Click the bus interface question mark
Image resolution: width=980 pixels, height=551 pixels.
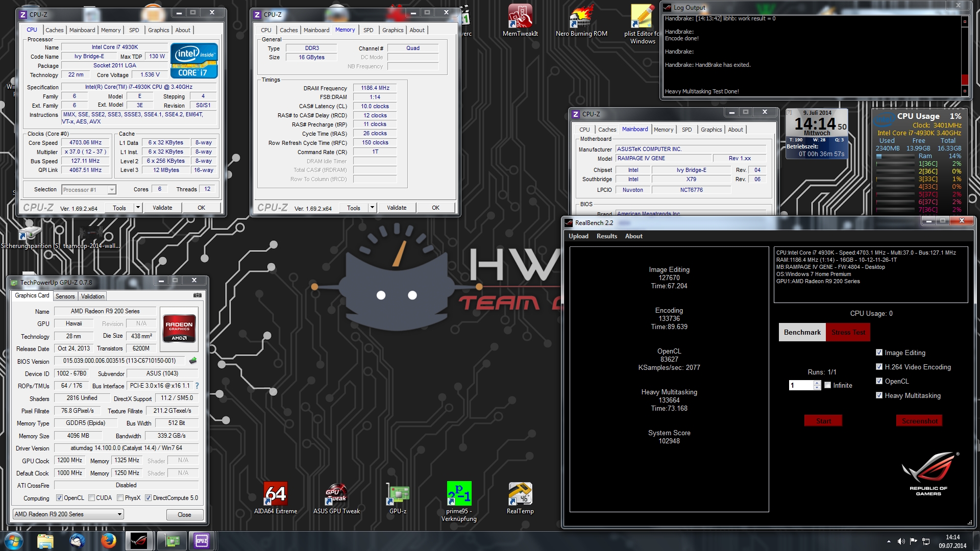tap(197, 386)
